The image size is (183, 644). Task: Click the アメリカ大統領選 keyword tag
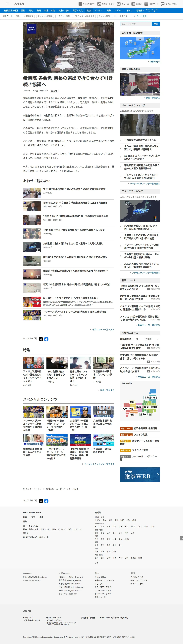click(45, 16)
